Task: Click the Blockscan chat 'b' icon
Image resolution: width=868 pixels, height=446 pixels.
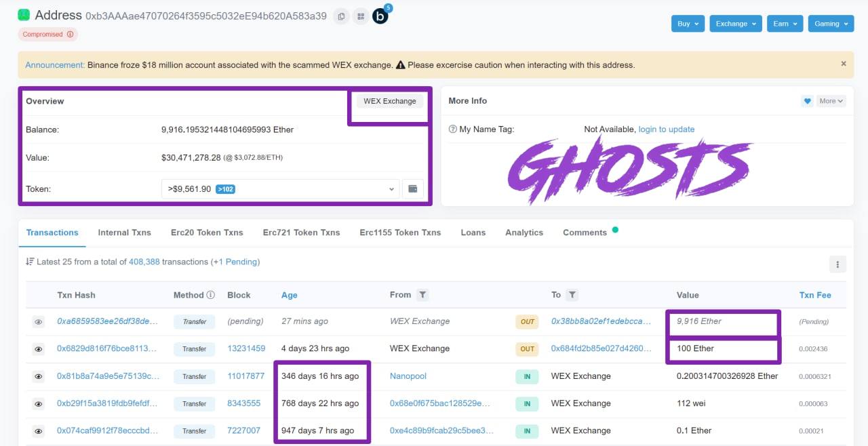Action: point(380,16)
